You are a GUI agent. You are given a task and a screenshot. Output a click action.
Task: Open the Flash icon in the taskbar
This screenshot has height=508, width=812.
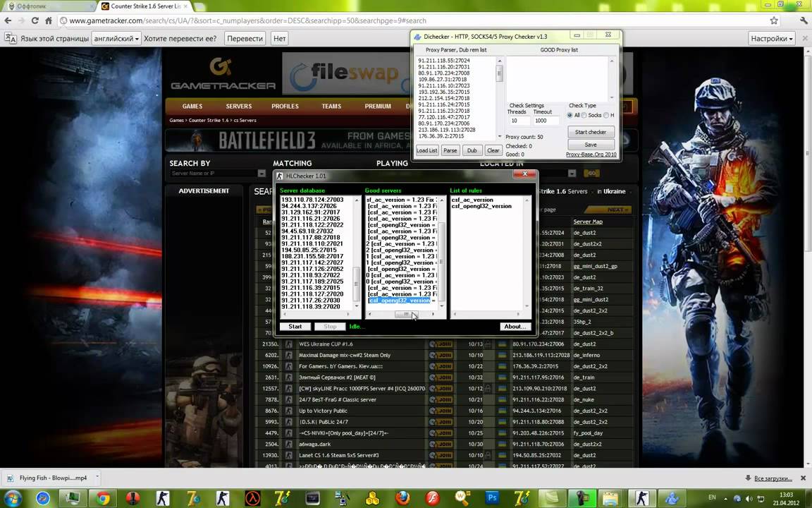tap(432, 498)
